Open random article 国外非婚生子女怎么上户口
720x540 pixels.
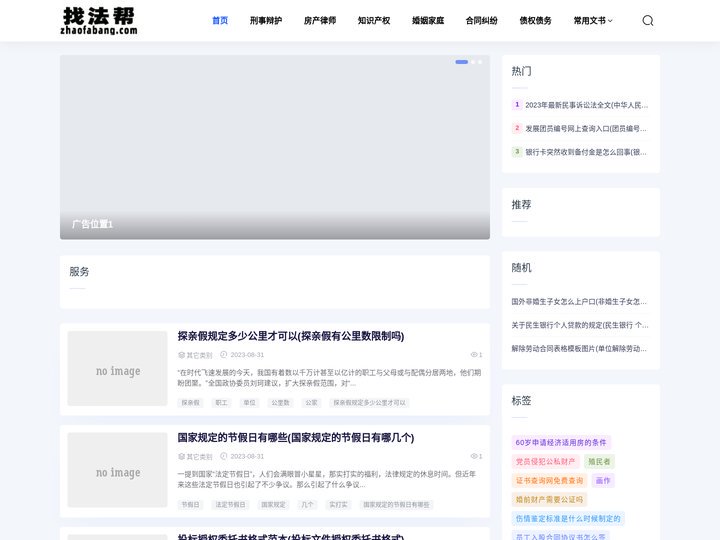click(579, 302)
